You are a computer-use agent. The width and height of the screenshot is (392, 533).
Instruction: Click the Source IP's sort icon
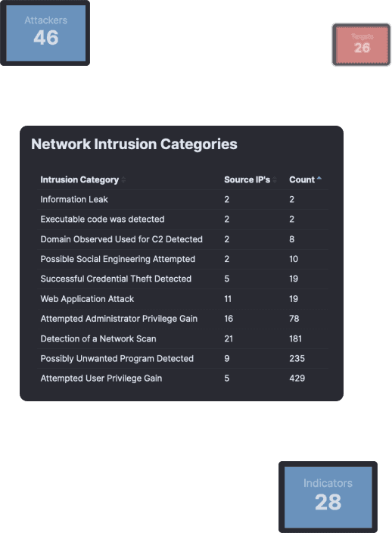coord(275,180)
